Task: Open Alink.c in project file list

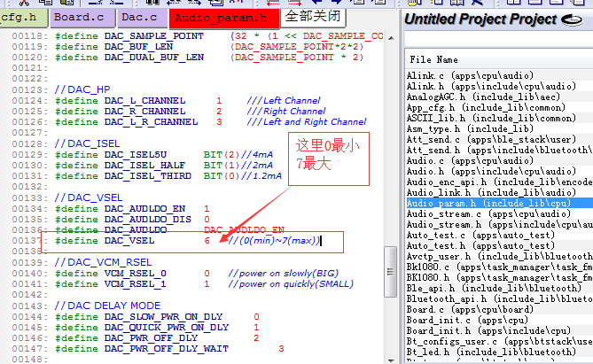Action: 470,75
